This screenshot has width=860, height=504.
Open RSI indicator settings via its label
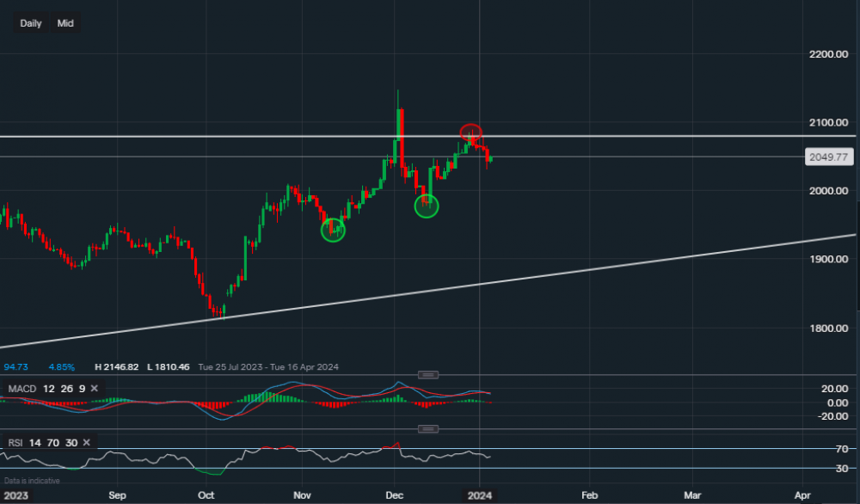tap(15, 443)
